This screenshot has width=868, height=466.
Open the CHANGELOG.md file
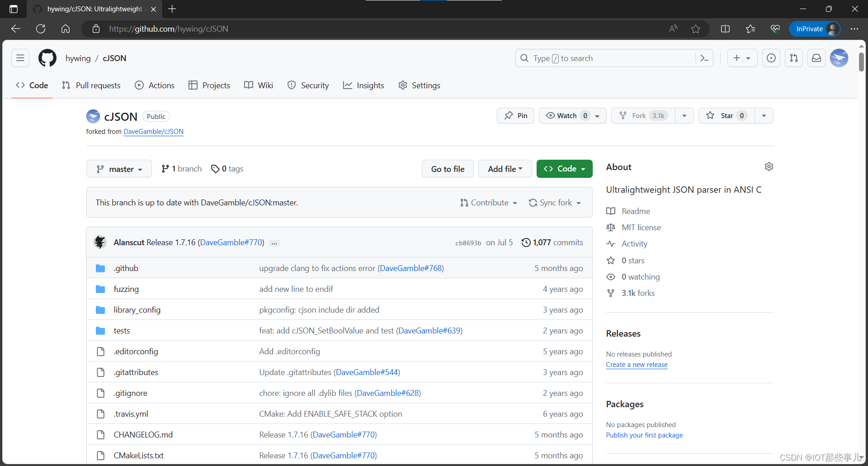[x=143, y=435]
